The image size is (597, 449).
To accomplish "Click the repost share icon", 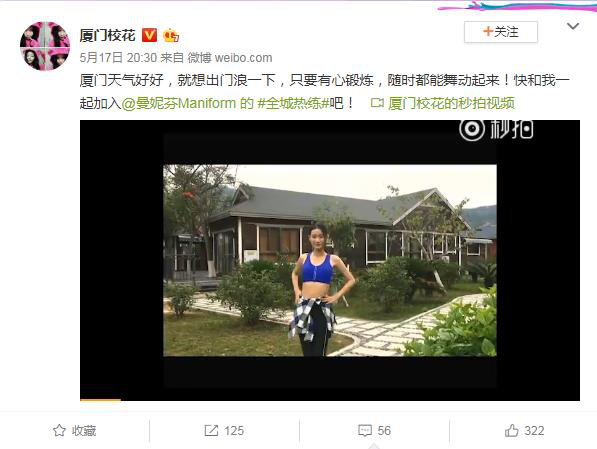I will (x=211, y=430).
